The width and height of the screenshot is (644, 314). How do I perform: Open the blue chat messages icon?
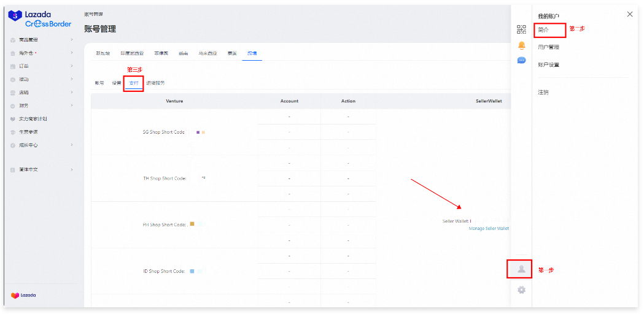[521, 61]
